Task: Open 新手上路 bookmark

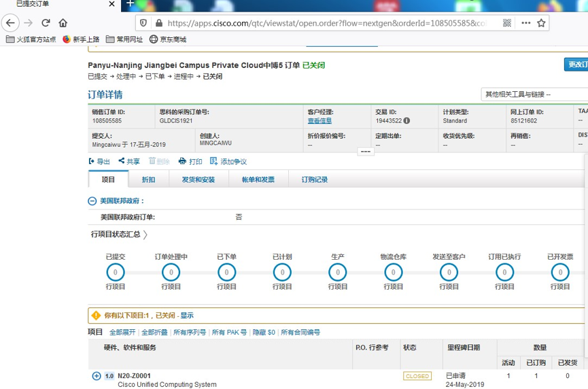Action: pyautogui.click(x=81, y=39)
